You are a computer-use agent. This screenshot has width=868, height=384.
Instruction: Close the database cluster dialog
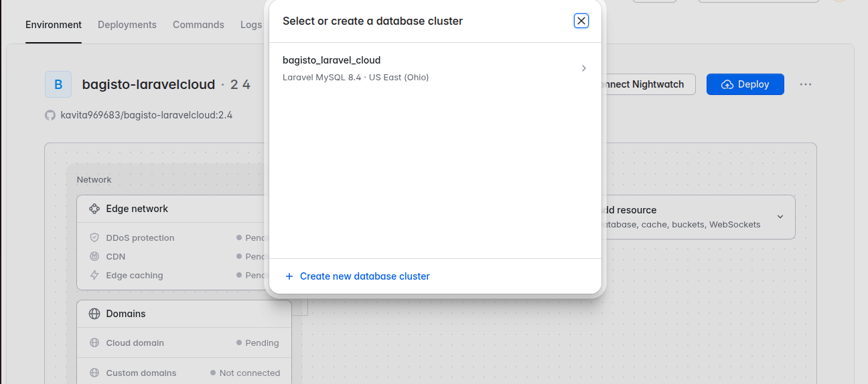[581, 21]
